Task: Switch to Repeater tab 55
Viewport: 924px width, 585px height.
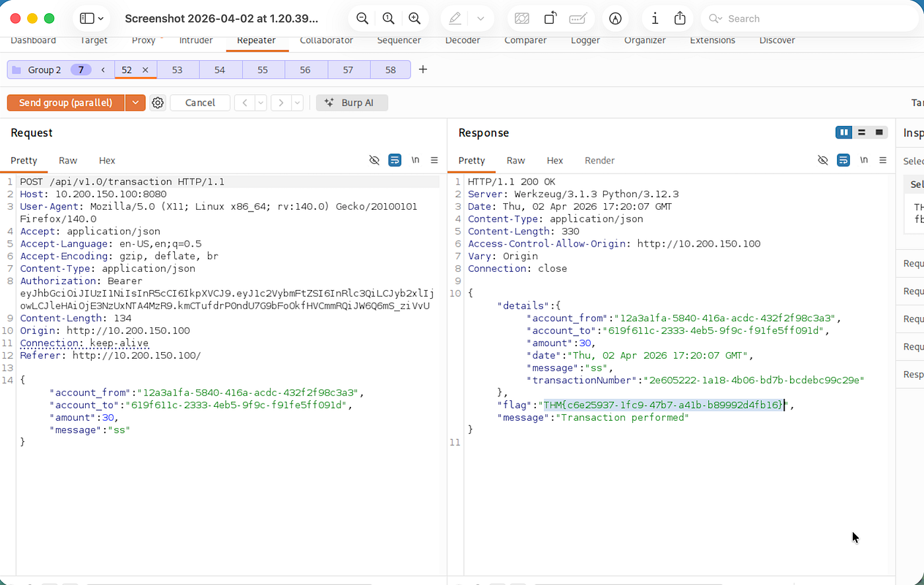Action: point(263,69)
